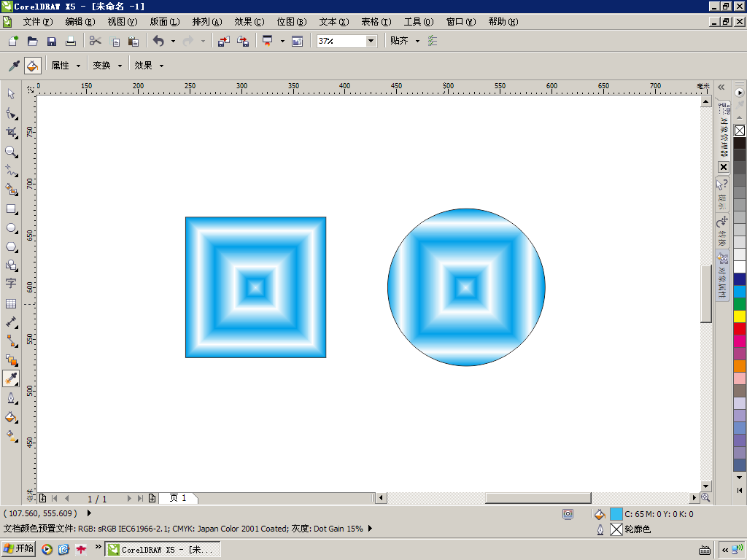Select the Shape edit tool
Screen dimensions: 747x560
11,113
